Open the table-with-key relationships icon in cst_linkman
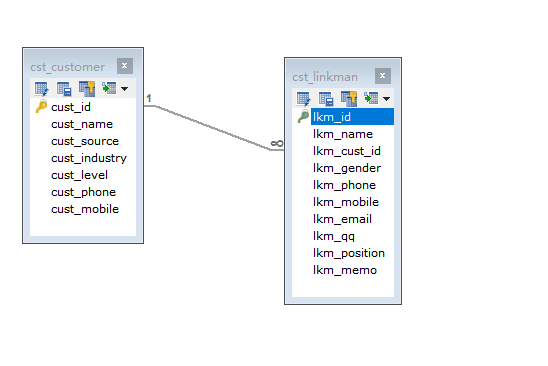 point(349,99)
